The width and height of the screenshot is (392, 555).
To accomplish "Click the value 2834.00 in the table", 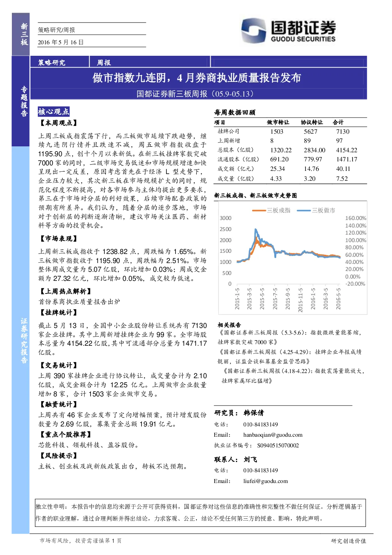I will click(x=315, y=150).
